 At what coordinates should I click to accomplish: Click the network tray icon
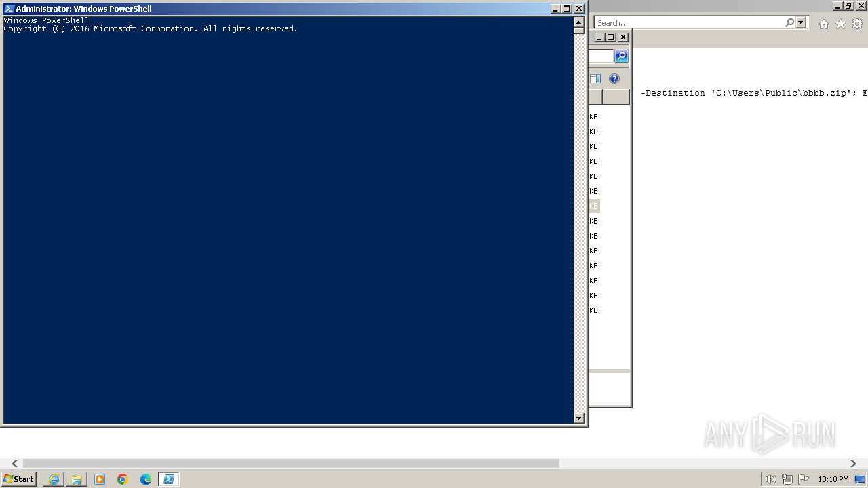click(x=787, y=479)
